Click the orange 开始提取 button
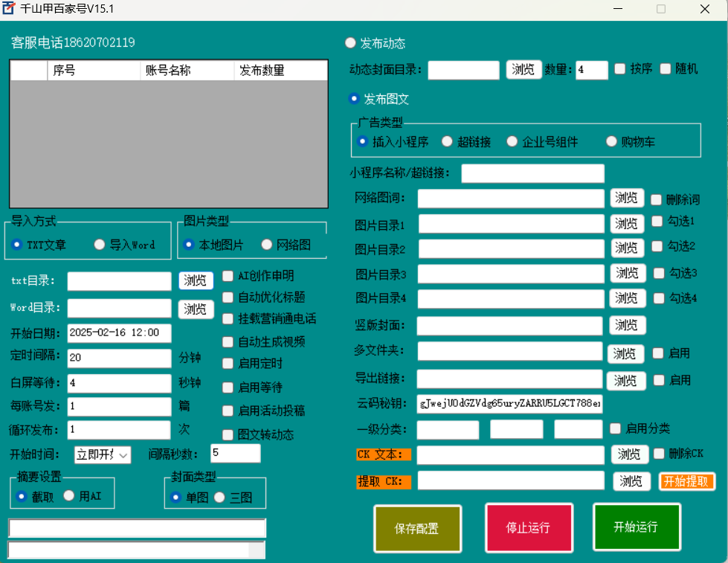The height and width of the screenshot is (563, 728). [686, 481]
